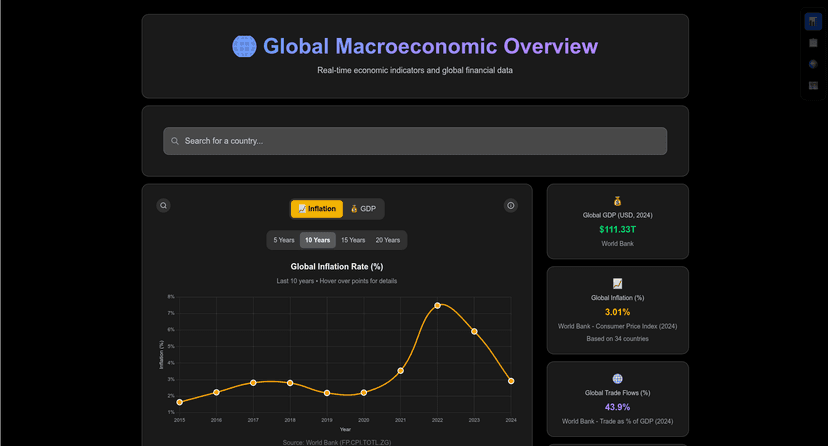Select the 20 Years range
Screen dimensions: 828x446
pyautogui.click(x=388, y=240)
